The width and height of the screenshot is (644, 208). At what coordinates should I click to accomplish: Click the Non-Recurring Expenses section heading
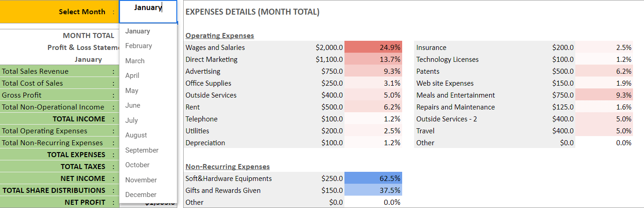pos(228,167)
